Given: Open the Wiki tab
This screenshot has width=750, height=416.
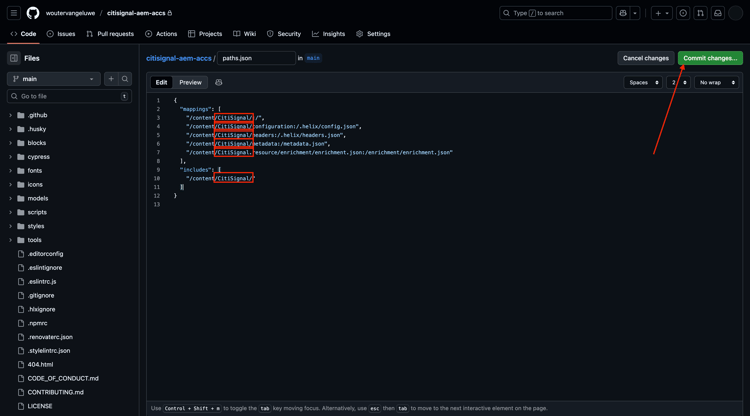Looking at the screenshot, I should (x=244, y=34).
